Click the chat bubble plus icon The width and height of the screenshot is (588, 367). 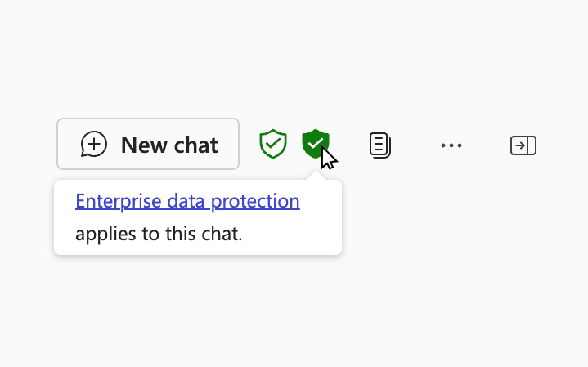click(94, 144)
